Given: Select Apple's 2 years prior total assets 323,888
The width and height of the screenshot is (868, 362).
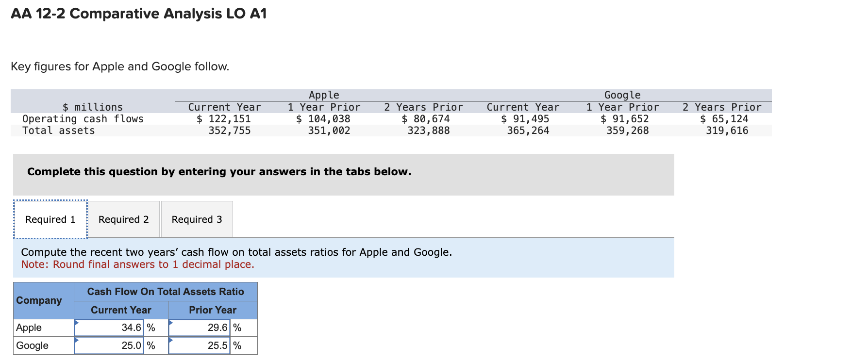Looking at the screenshot, I should click(429, 131).
